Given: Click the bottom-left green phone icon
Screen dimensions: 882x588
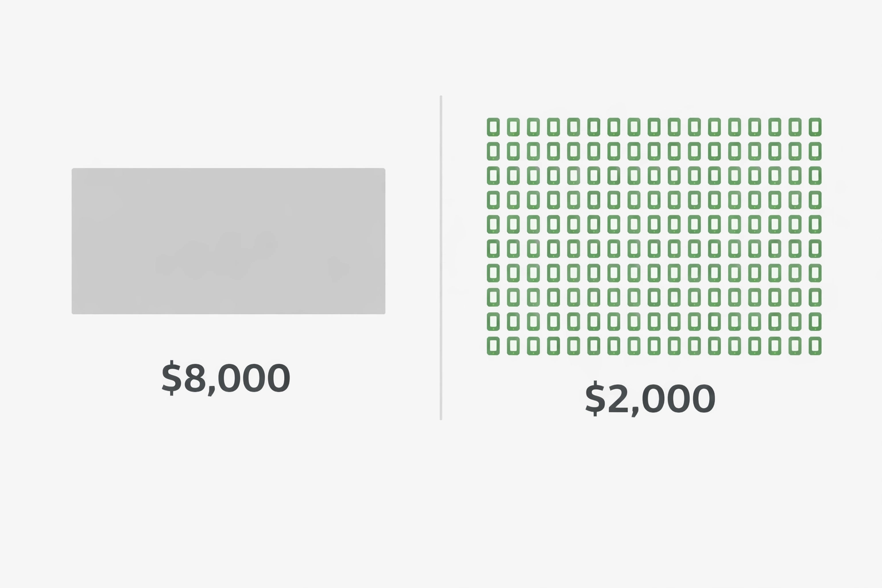Looking at the screenshot, I should pyautogui.click(x=493, y=346).
